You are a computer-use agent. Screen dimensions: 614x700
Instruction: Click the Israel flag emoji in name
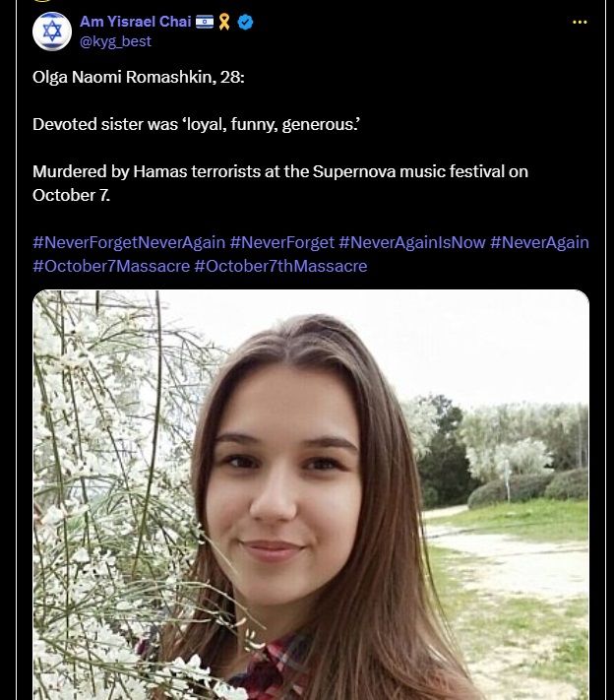205,22
